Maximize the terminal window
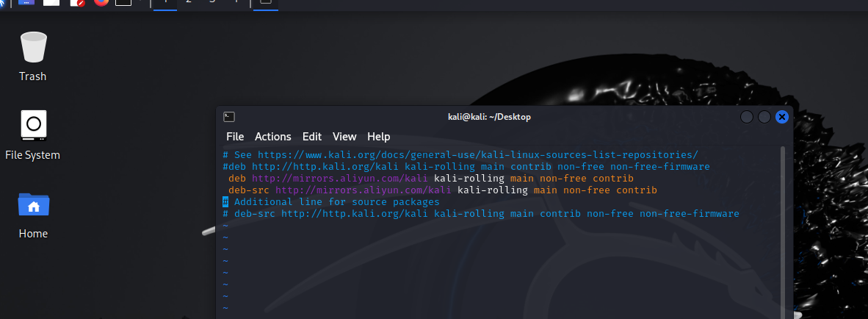The height and width of the screenshot is (319, 868). pyautogui.click(x=764, y=117)
